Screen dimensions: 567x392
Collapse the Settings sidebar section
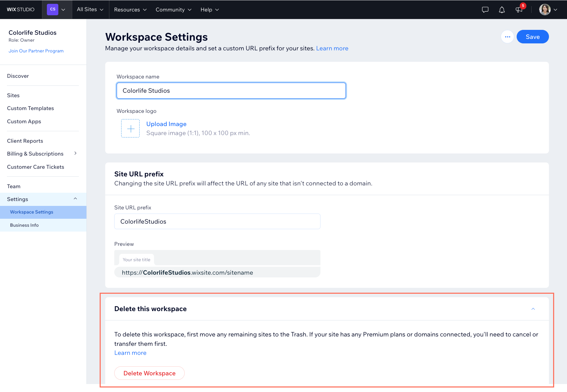(x=75, y=199)
